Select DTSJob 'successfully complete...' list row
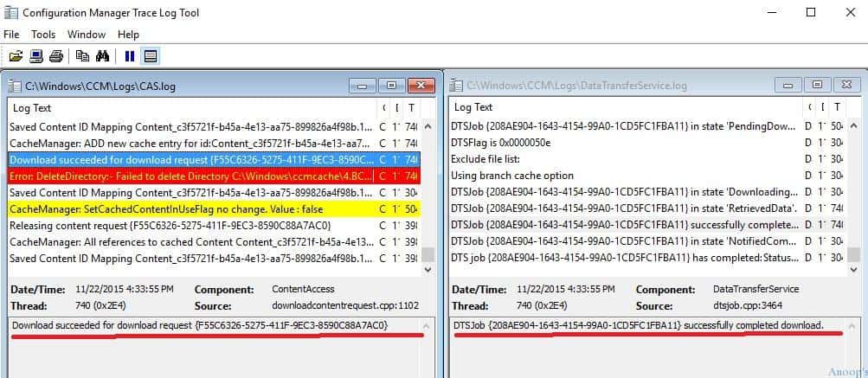 click(647, 225)
